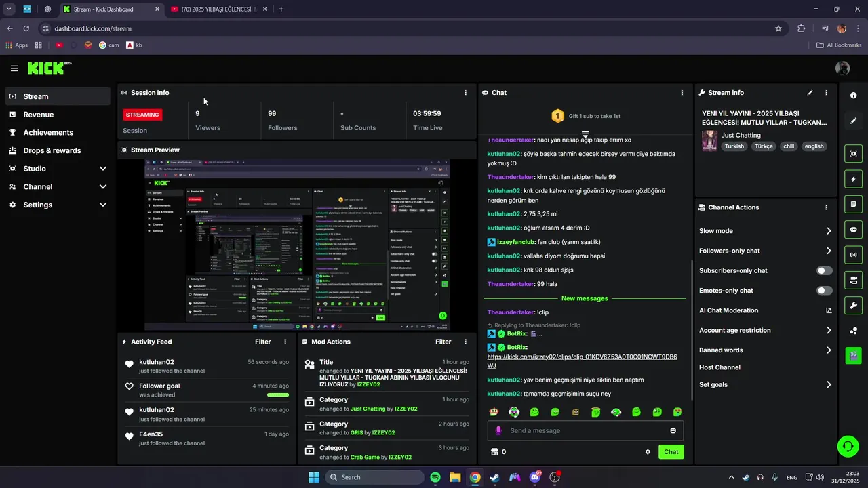This screenshot has width=868, height=488.
Task: Toggle the lightning bolt icon in the right rail
Action: [854, 179]
